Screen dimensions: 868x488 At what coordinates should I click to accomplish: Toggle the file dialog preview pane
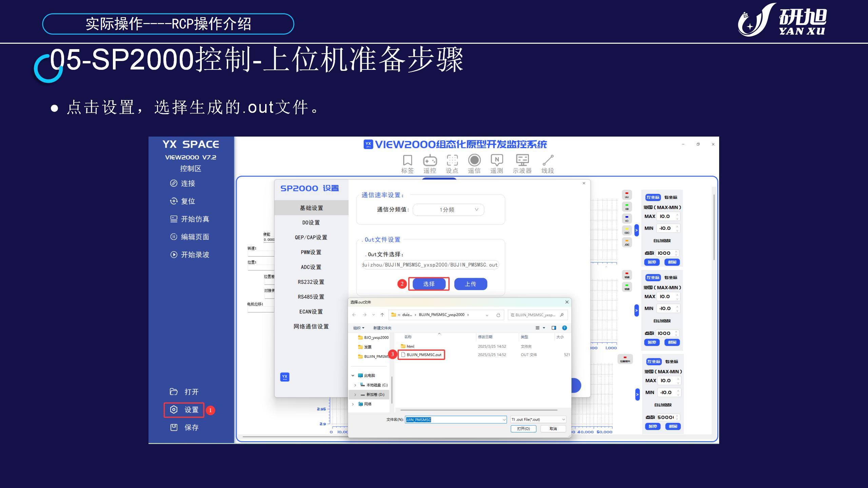coord(554,328)
